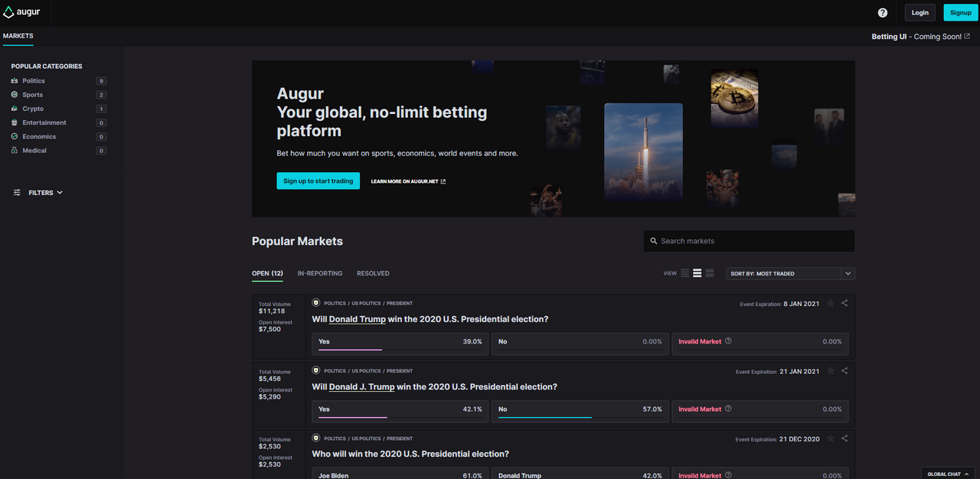
Task: Select Joe Biden 61.0% outcome
Action: pos(400,474)
